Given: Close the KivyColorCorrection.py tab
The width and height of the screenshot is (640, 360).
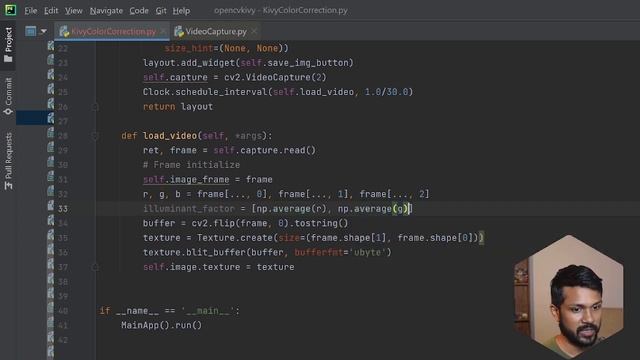Looking at the screenshot, I should coord(163,31).
